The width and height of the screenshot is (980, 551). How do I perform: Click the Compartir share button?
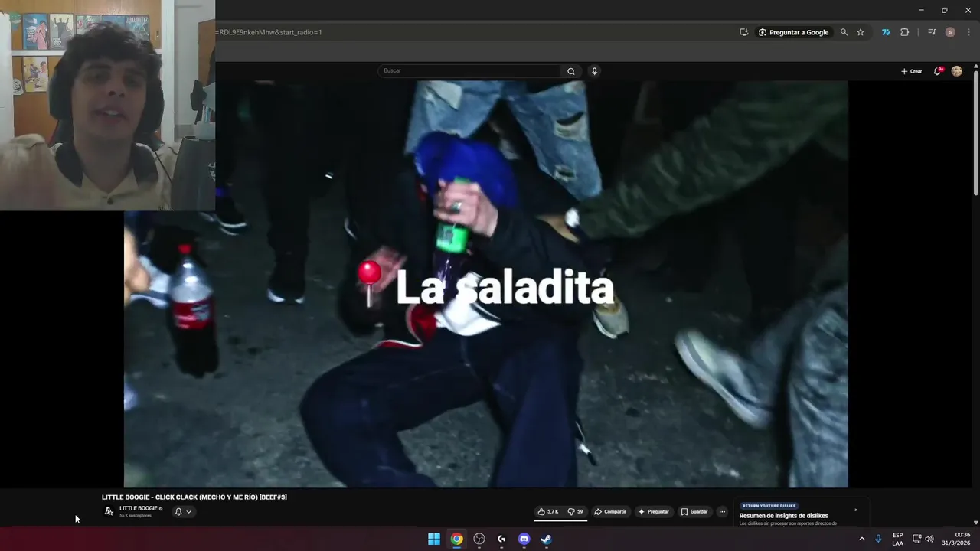(610, 512)
